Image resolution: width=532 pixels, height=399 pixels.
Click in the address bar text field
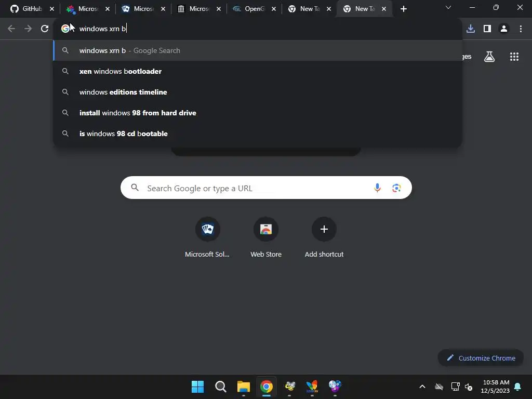[x=268, y=29]
